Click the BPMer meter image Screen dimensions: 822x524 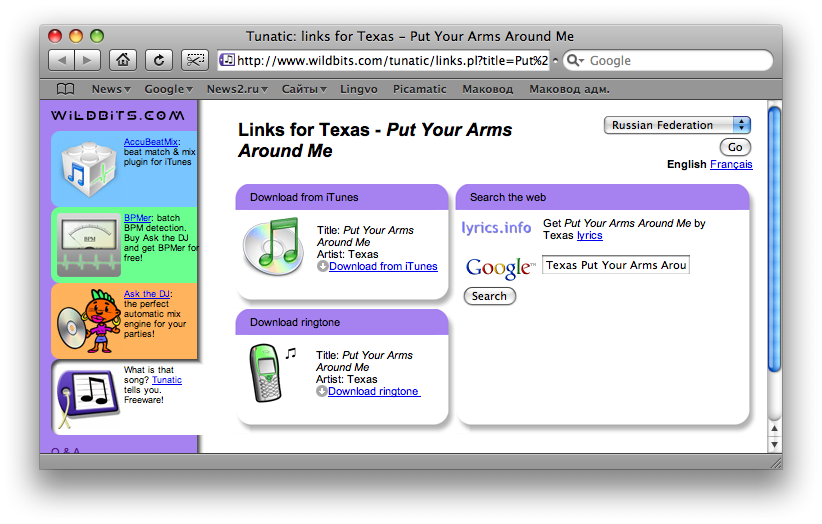pyautogui.click(x=89, y=245)
